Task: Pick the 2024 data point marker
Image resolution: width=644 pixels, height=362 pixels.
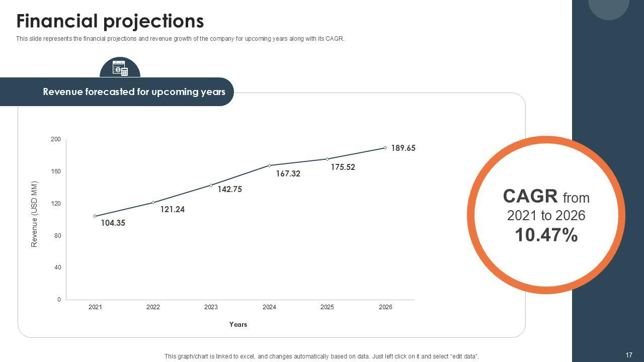Action: [269, 165]
